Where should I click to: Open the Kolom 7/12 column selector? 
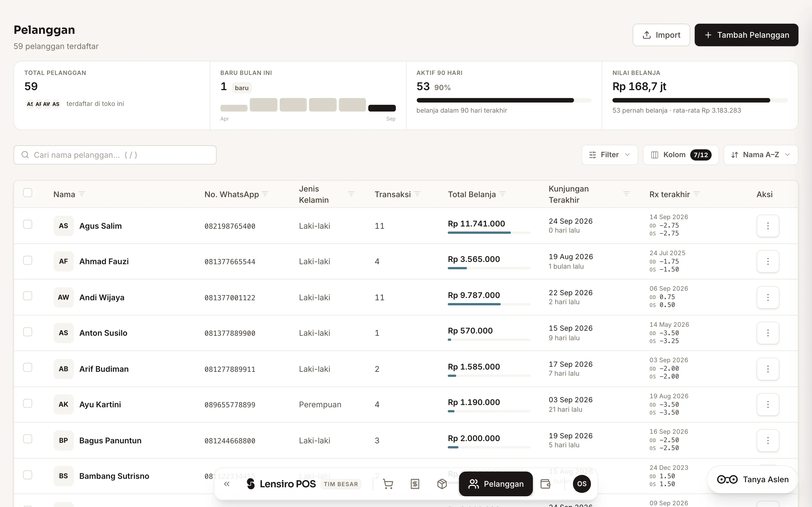[x=680, y=155]
